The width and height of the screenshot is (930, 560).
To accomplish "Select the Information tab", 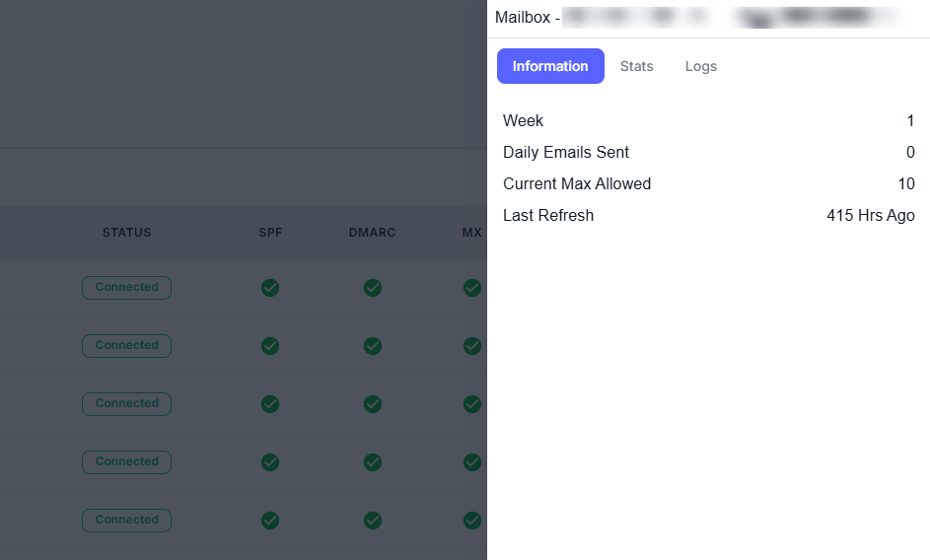I will pos(550,66).
